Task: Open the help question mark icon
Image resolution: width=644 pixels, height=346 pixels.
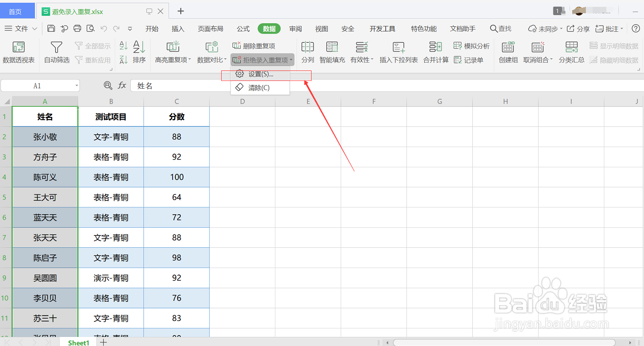Action: (x=636, y=29)
